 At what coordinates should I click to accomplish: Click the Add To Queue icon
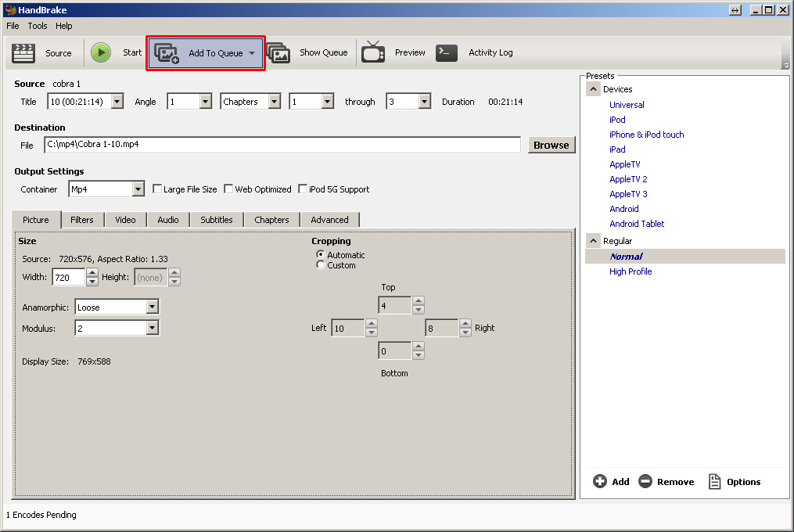pyautogui.click(x=167, y=52)
